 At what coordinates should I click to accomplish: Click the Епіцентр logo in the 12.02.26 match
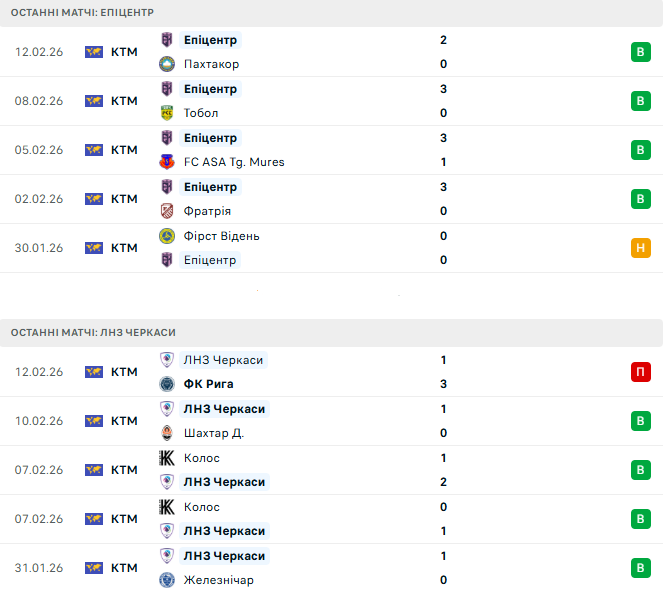pyautogui.click(x=167, y=40)
